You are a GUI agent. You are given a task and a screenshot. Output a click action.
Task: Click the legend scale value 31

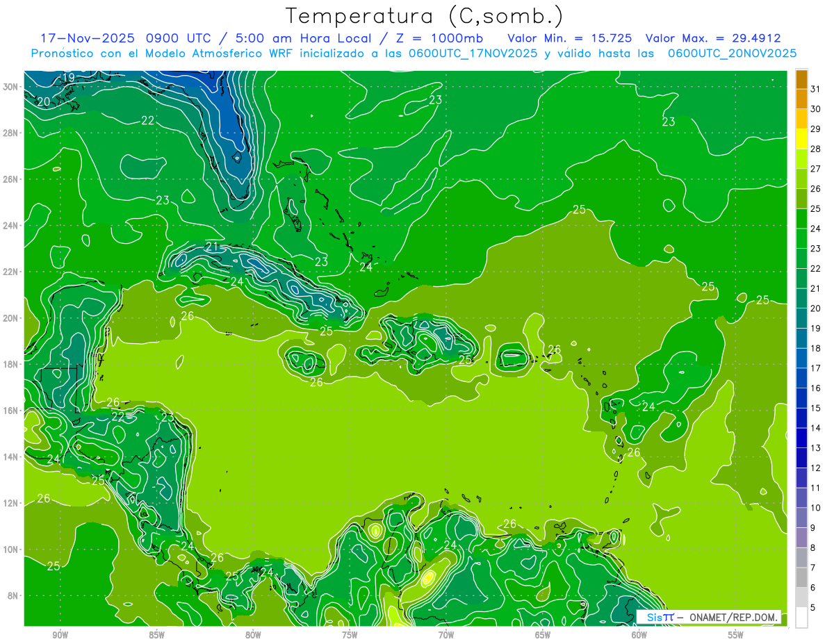pyautogui.click(x=816, y=89)
